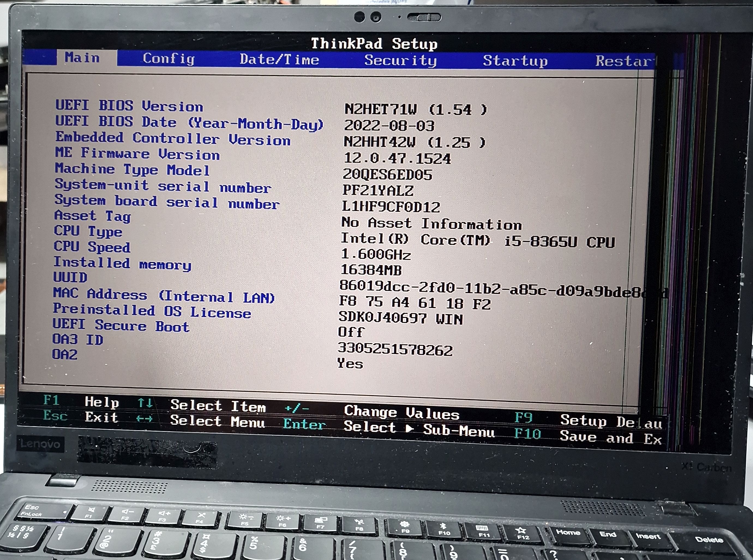
Task: Click the OA2 label
Action: (65, 355)
